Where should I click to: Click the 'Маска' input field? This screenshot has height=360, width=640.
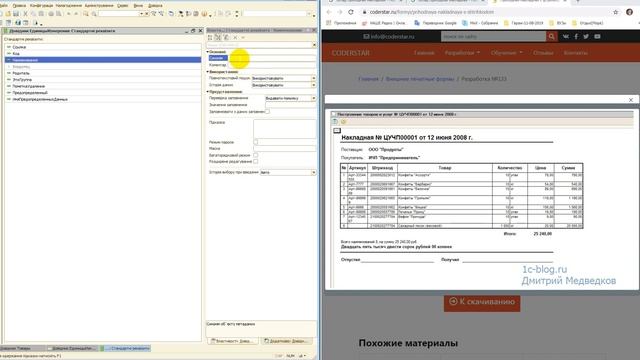tap(284, 149)
